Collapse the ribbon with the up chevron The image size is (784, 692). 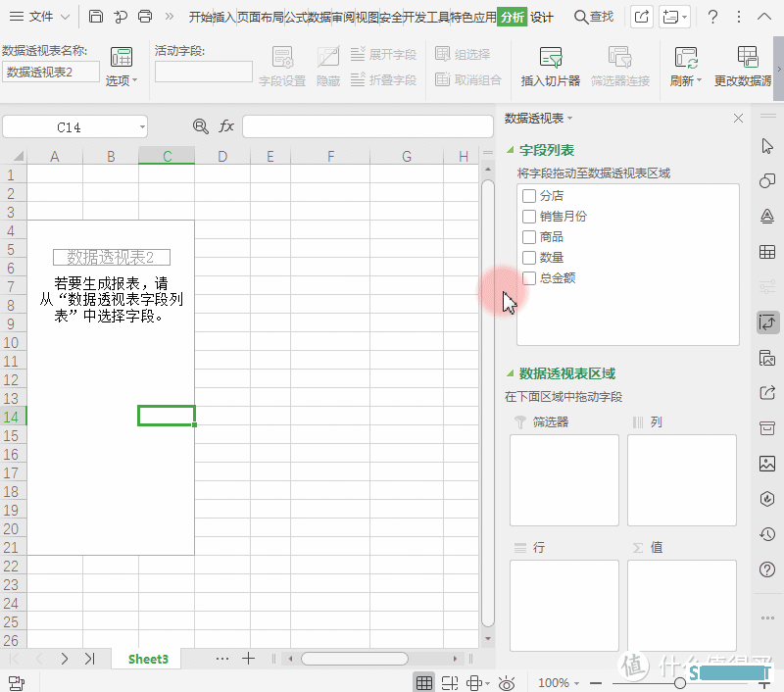764,17
